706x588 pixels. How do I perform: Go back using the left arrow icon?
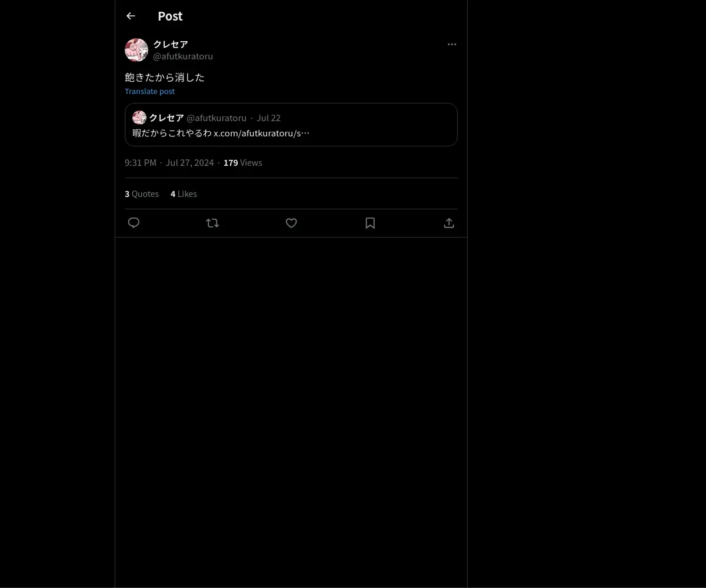131,16
